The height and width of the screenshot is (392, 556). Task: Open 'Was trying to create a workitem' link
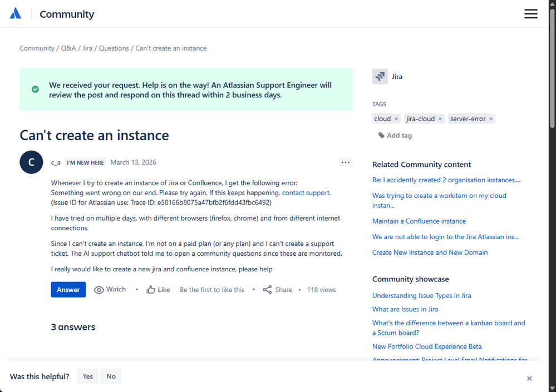439,200
